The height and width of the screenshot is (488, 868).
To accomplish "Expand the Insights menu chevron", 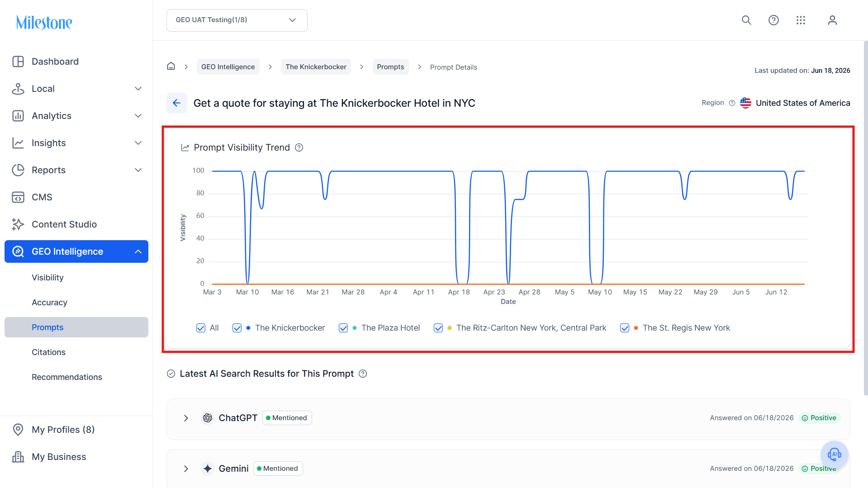I will (138, 143).
